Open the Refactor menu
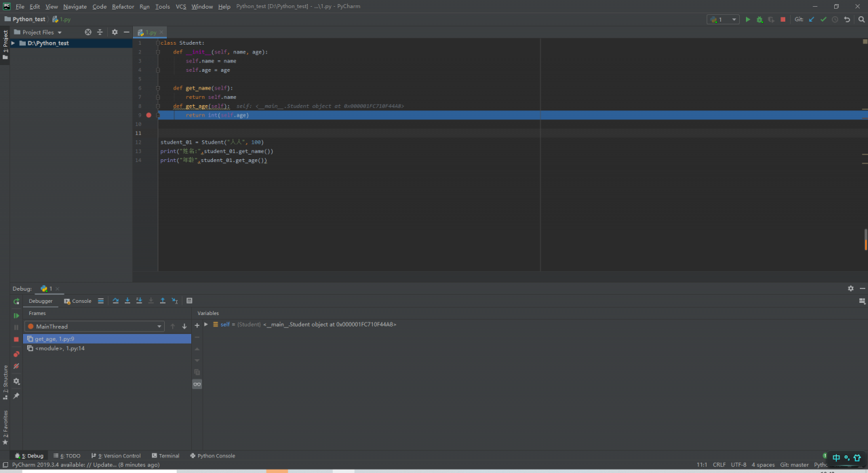This screenshot has width=868, height=473. pos(123,6)
